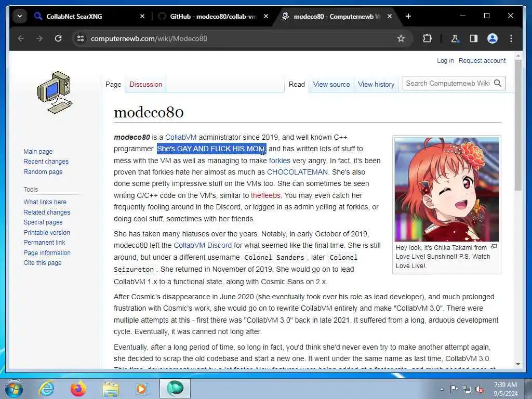532x399 pixels.
Task: Open the Chrome three-dot menu
Action: (x=511, y=38)
